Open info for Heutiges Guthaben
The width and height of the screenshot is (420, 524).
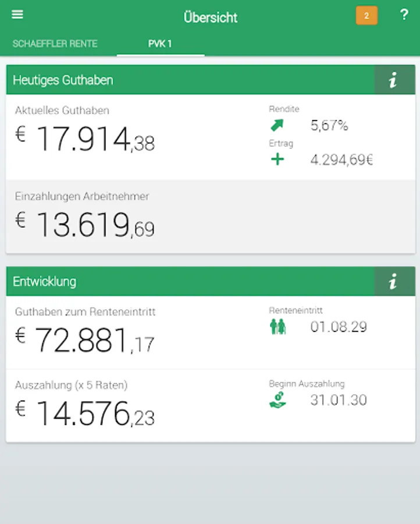[394, 80]
